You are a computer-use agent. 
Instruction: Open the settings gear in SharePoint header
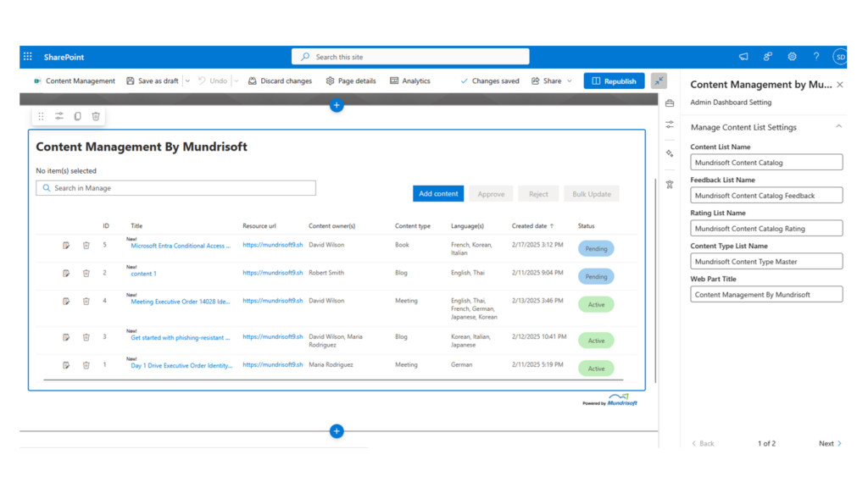tap(792, 57)
